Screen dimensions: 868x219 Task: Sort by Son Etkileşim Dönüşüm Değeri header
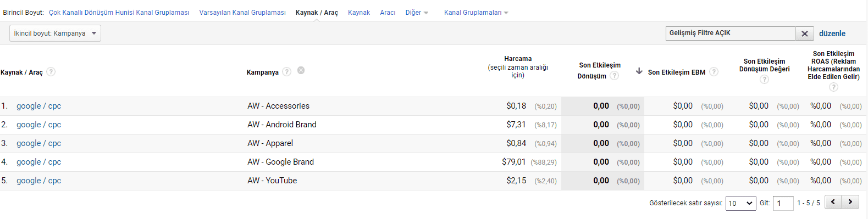(x=764, y=65)
